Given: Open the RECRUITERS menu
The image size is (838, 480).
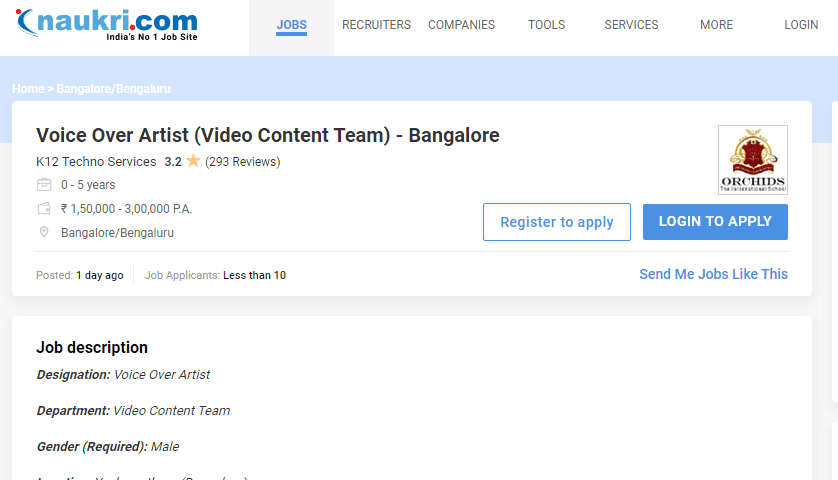Looking at the screenshot, I should point(376,25).
